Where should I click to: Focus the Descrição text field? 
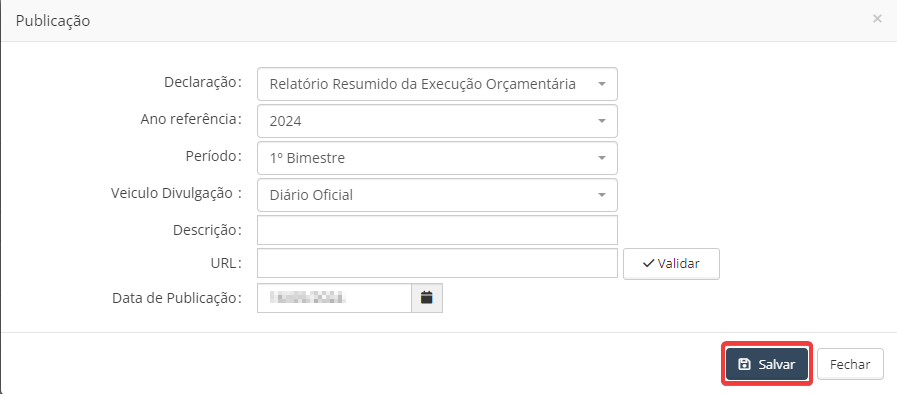pos(437,230)
